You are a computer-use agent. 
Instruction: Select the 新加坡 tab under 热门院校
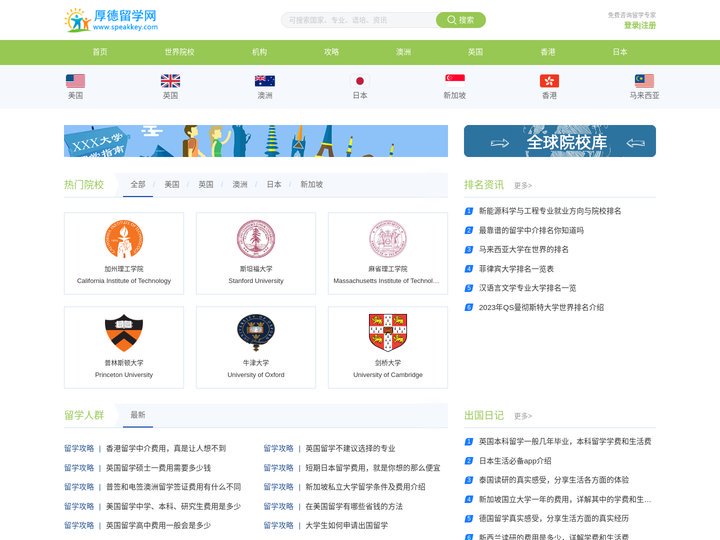(312, 185)
